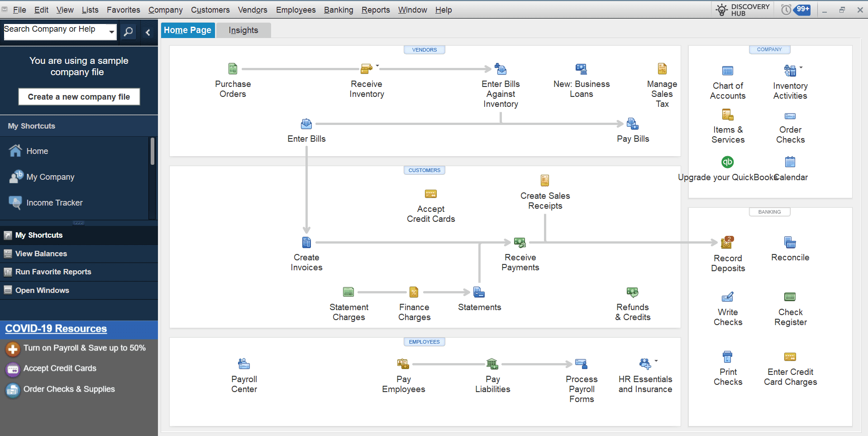The width and height of the screenshot is (868, 436).
Task: Select the Home Page tab
Action: pyautogui.click(x=187, y=30)
